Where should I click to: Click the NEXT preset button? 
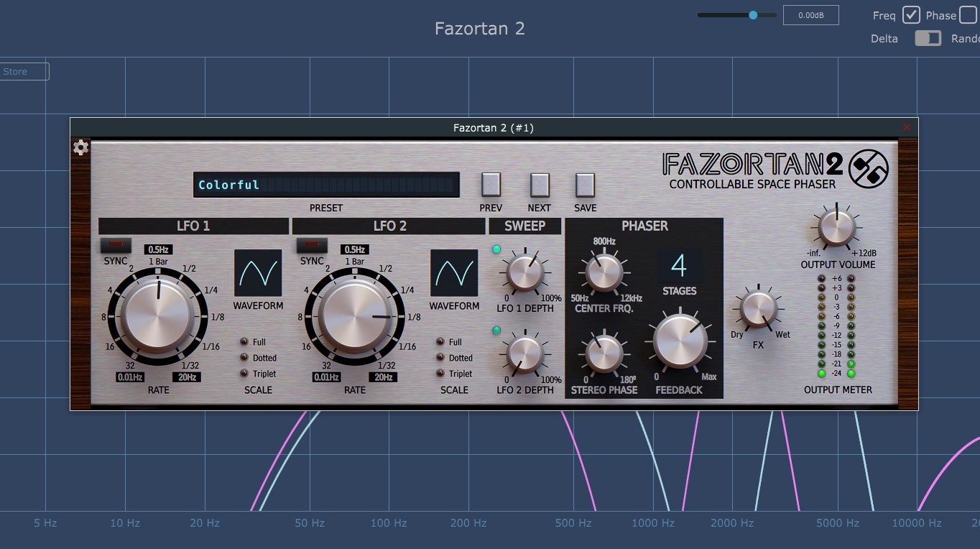coord(540,185)
